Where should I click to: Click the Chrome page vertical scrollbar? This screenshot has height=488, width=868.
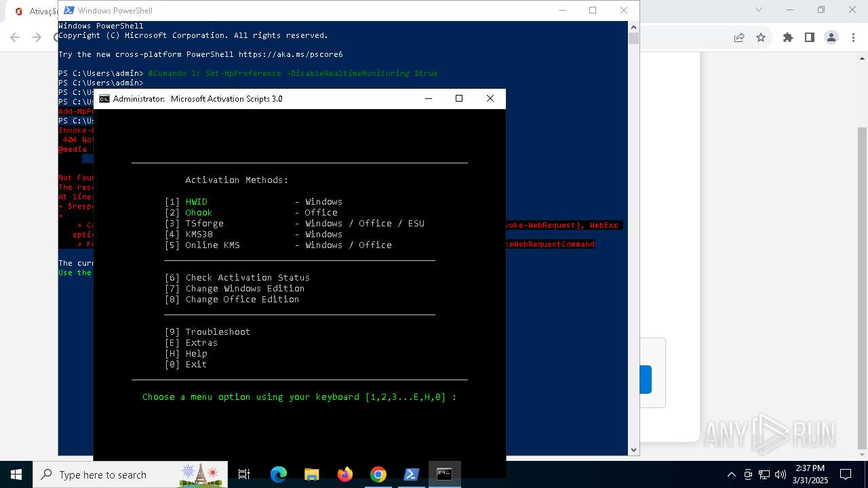coord(862,288)
